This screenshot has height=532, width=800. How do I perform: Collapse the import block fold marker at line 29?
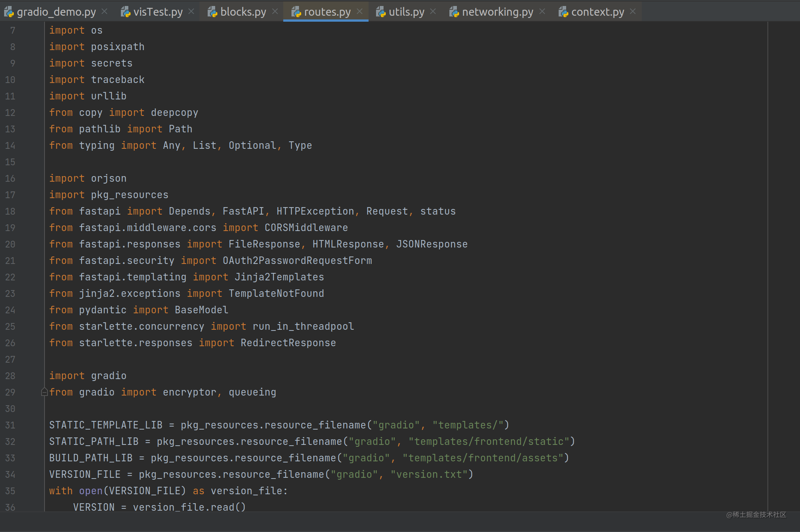tap(44, 392)
